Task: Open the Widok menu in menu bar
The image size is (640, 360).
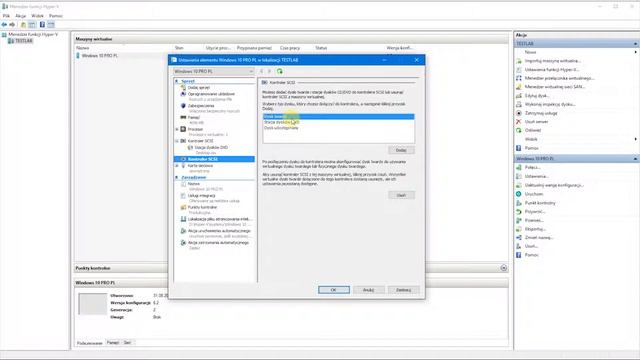Action: 37,16
